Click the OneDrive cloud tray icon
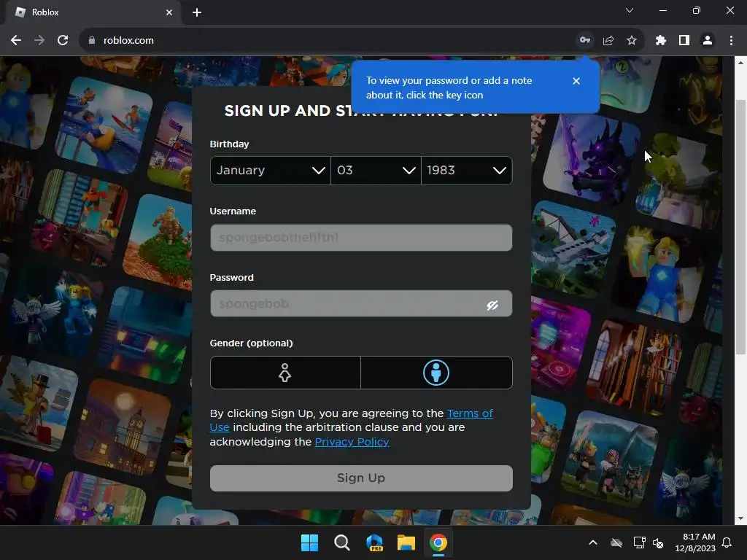747x560 pixels. point(616,542)
